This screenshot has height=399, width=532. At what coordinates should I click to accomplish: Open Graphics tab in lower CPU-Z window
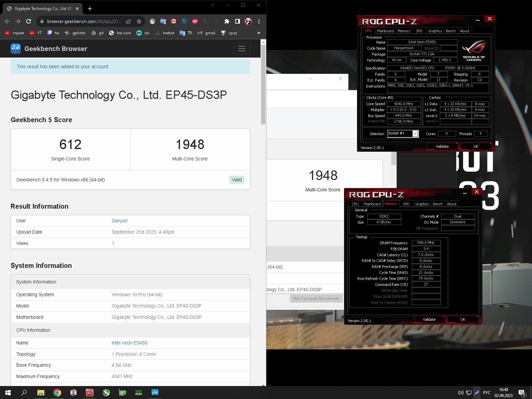click(422, 204)
